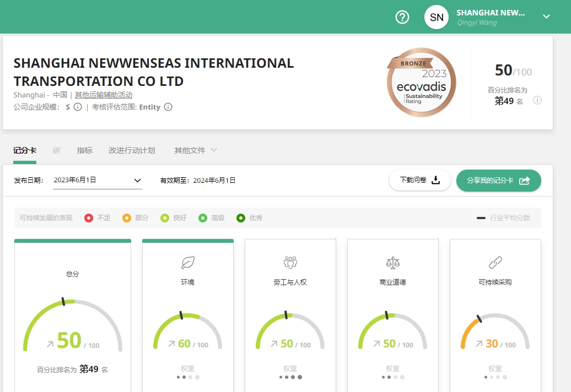Click the red 不足 legend marker

pyautogui.click(x=89, y=218)
